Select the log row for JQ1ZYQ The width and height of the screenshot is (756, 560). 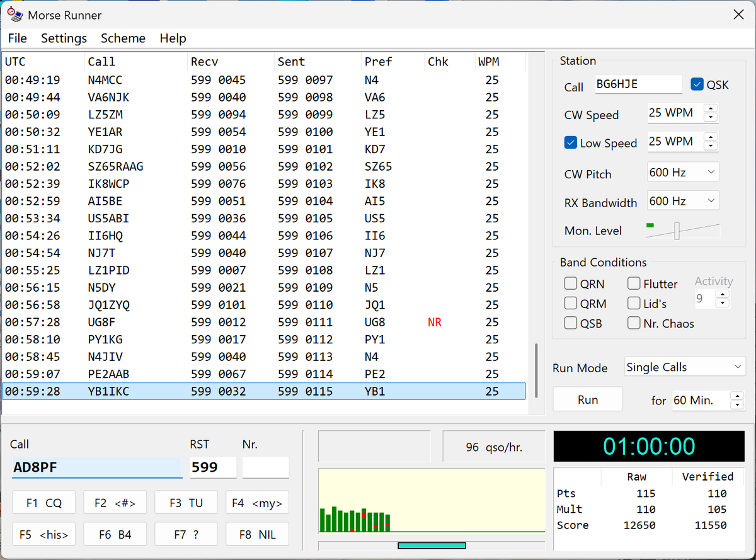tap(264, 305)
